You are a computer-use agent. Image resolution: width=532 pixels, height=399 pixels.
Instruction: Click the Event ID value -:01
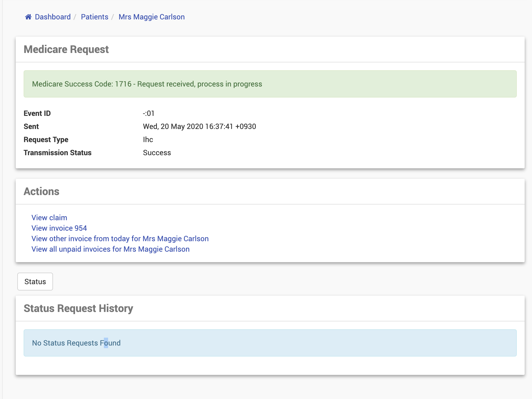pos(148,113)
